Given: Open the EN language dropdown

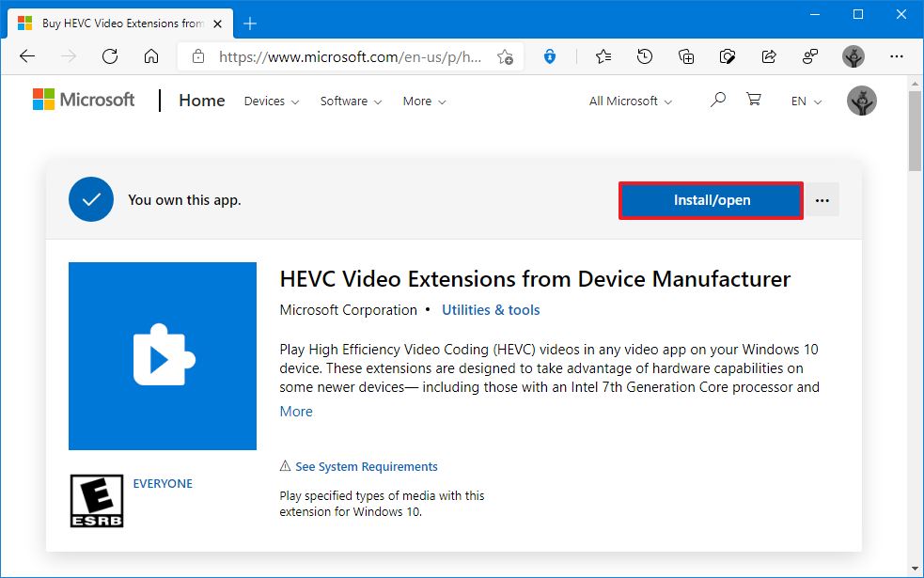Looking at the screenshot, I should coord(806,102).
